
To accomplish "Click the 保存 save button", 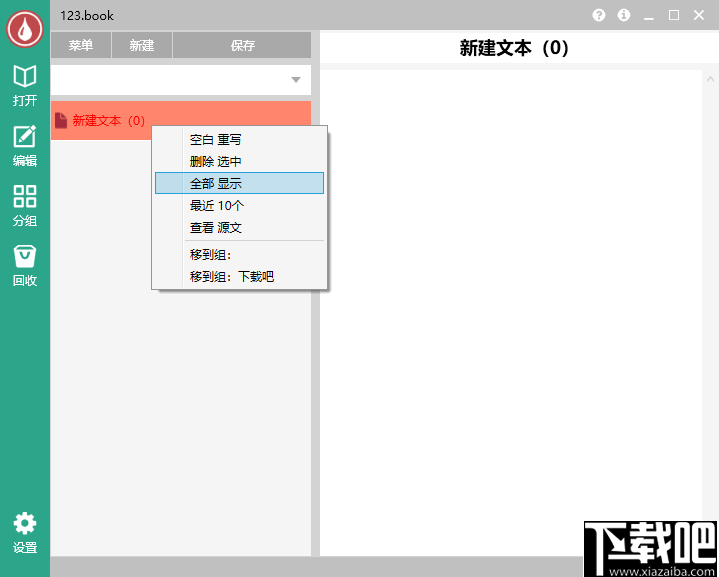I will pos(242,45).
